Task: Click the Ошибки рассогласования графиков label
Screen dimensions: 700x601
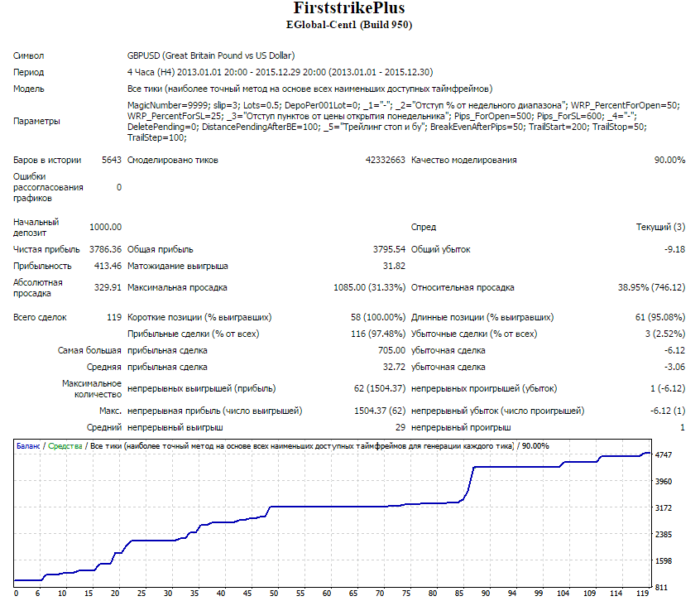Action: pyautogui.click(x=48, y=187)
